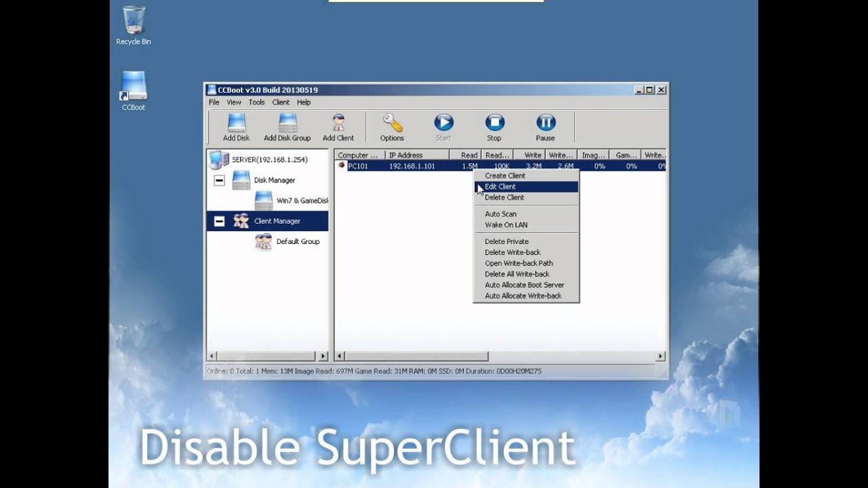
Task: Open the Recycle Bin desktop icon
Action: [x=134, y=26]
